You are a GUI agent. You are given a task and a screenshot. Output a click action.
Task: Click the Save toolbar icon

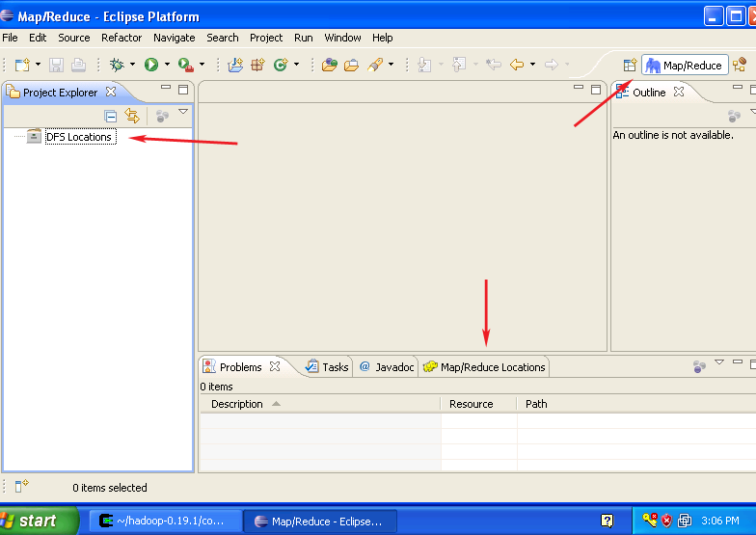pyautogui.click(x=56, y=65)
